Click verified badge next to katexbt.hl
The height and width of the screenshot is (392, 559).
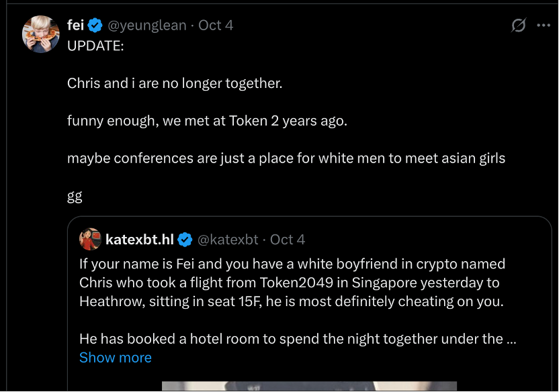(185, 240)
